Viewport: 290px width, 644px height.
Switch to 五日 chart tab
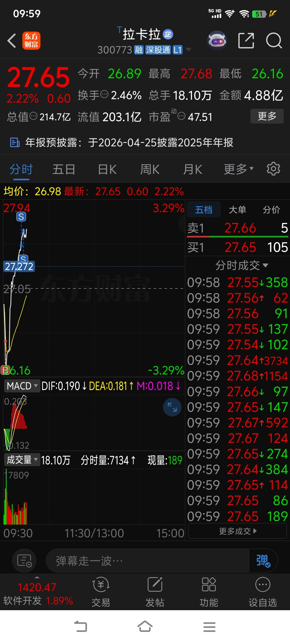click(x=64, y=170)
